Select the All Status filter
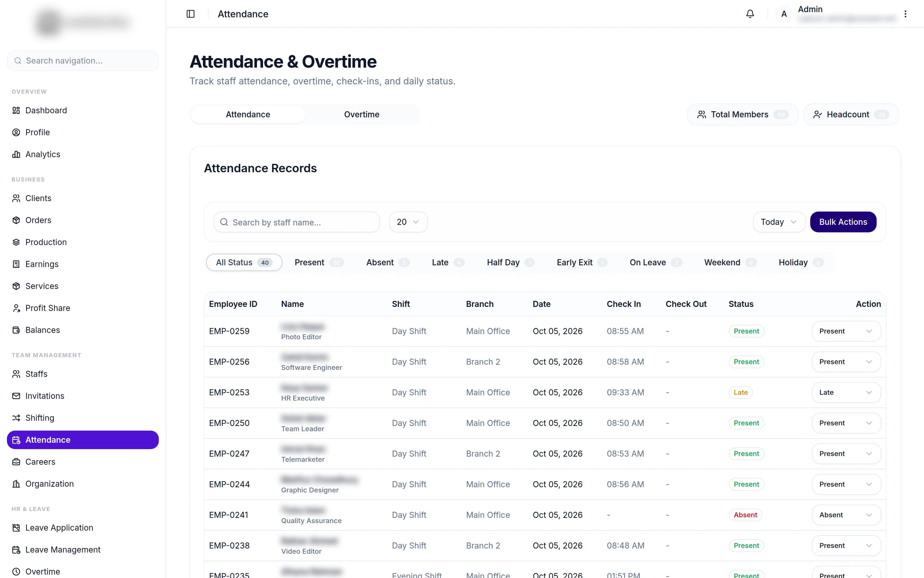Screen dimensions: 924x578 pyautogui.click(x=244, y=263)
